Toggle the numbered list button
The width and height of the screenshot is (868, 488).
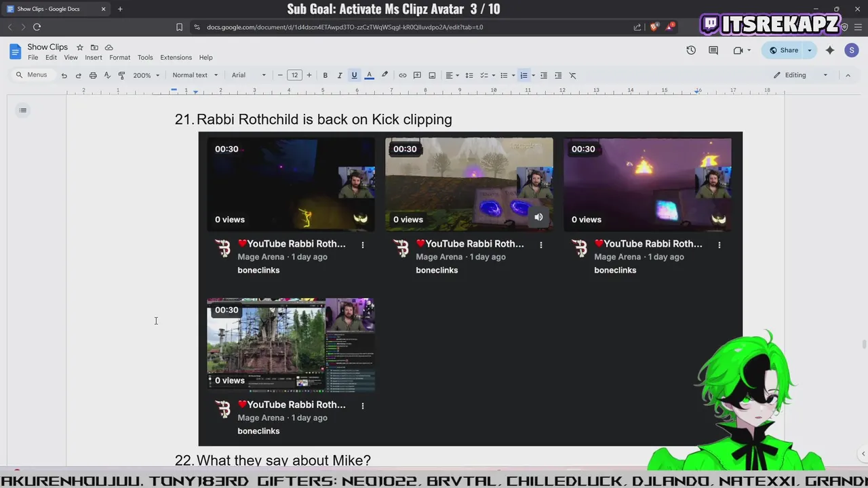(524, 75)
